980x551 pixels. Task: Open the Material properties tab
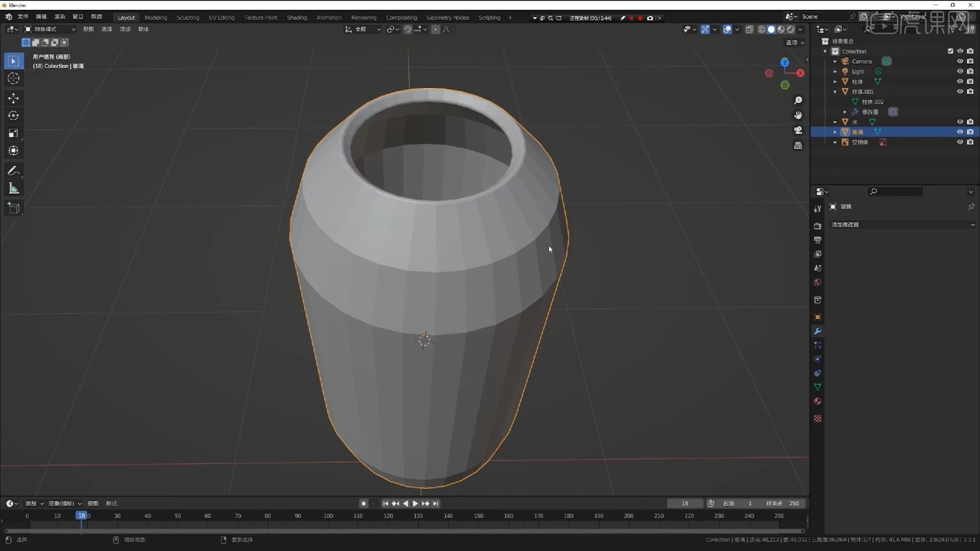tap(818, 401)
